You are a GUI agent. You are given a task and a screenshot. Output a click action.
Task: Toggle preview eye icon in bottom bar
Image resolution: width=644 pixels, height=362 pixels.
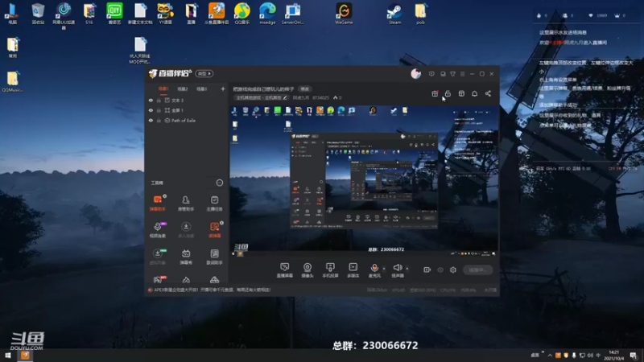coord(440,269)
